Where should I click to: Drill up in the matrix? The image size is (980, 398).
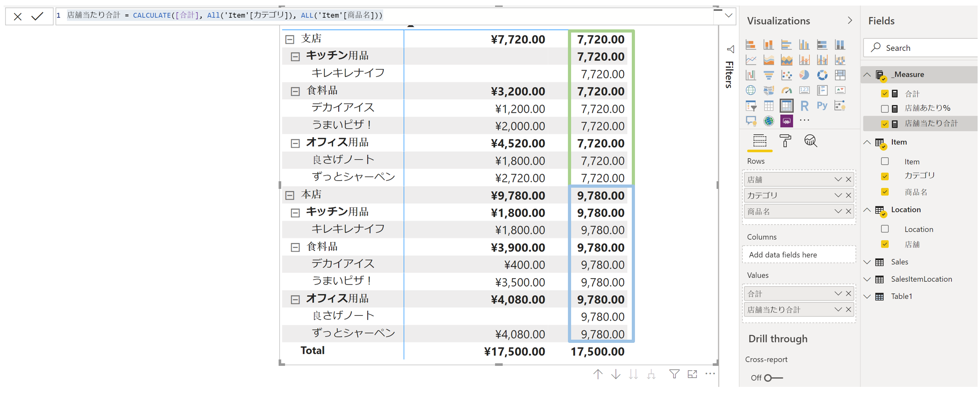(598, 374)
